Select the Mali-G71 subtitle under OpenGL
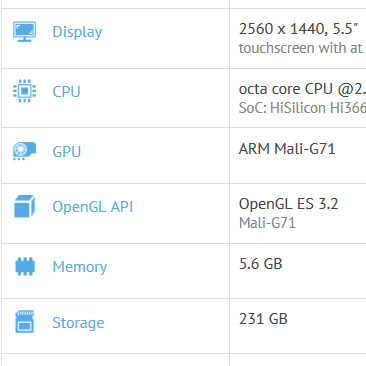This screenshot has height=366, width=366. click(267, 223)
